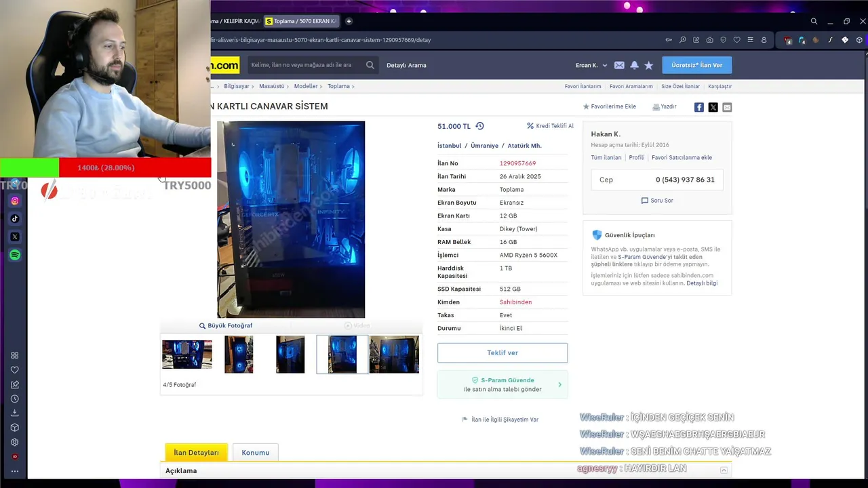Open the Toplama breadcrumb

click(x=338, y=86)
